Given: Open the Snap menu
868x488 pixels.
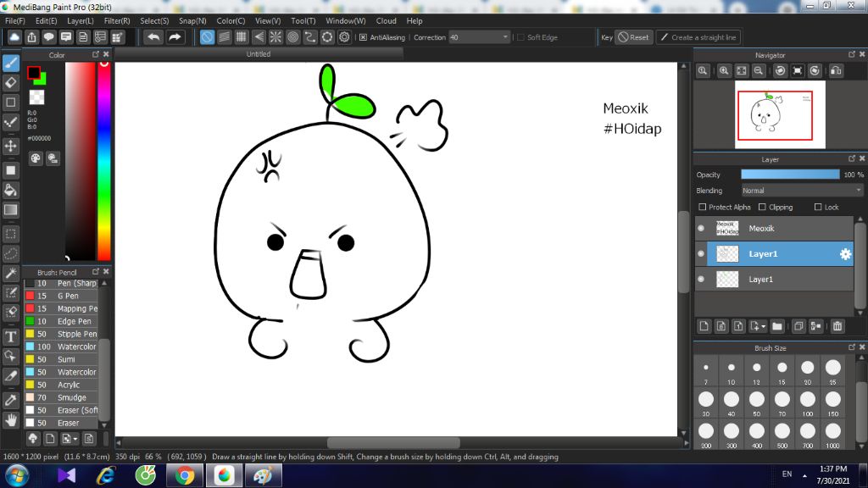Looking at the screenshot, I should pos(192,21).
